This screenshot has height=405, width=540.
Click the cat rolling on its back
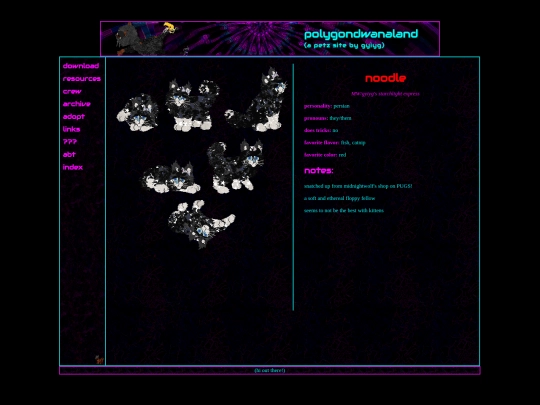[201, 224]
